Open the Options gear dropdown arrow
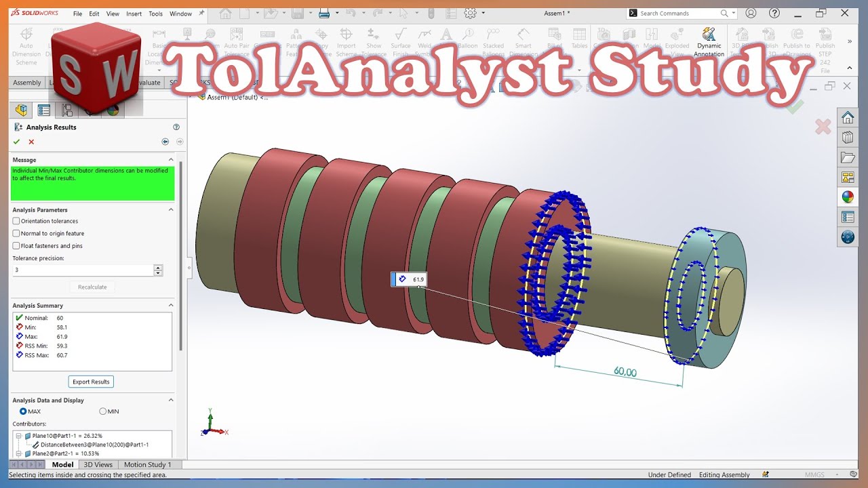The width and height of the screenshot is (868, 488). click(x=483, y=13)
